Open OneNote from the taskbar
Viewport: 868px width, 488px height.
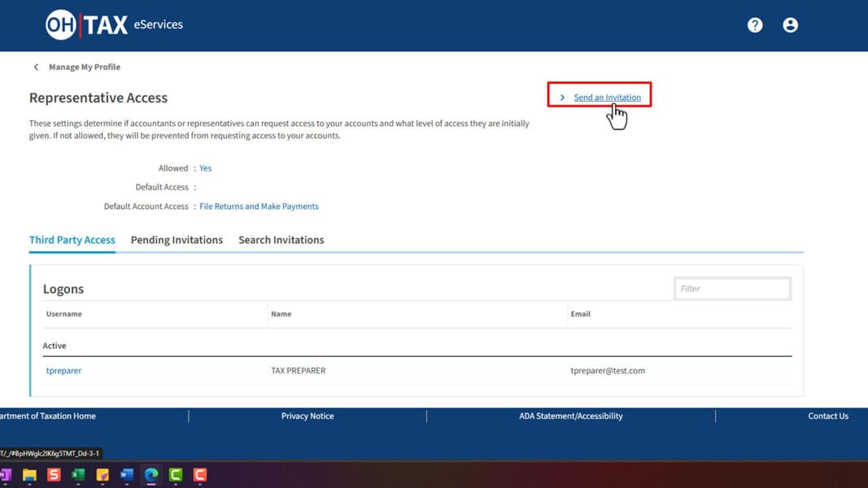click(x=6, y=475)
